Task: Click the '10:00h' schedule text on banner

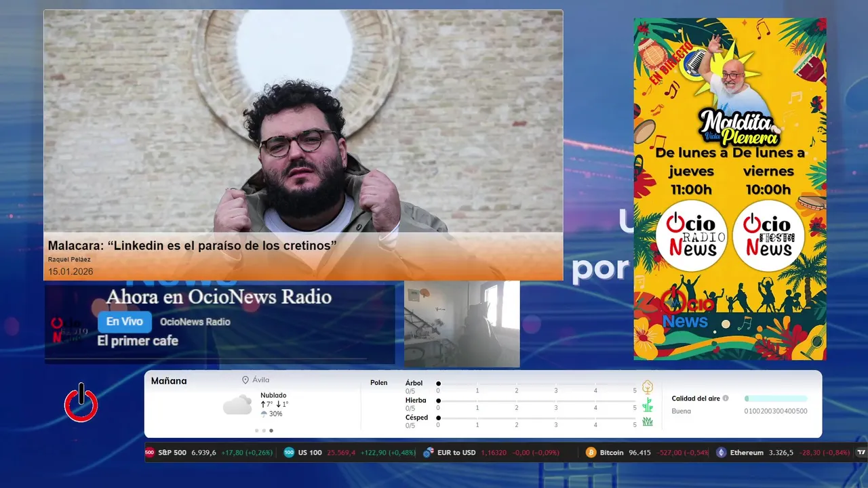Action: tap(768, 189)
